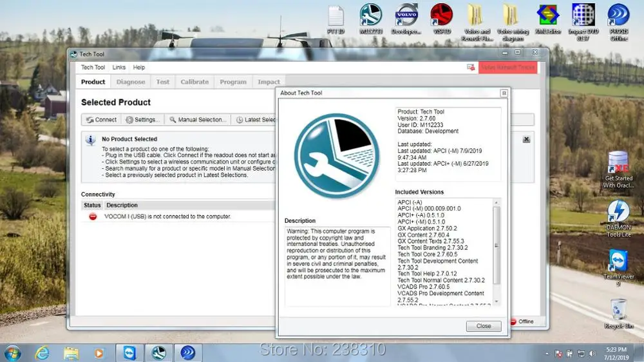Viewport: 644px width, 362px height.
Task: Open Manual Selection
Action: 198,120
